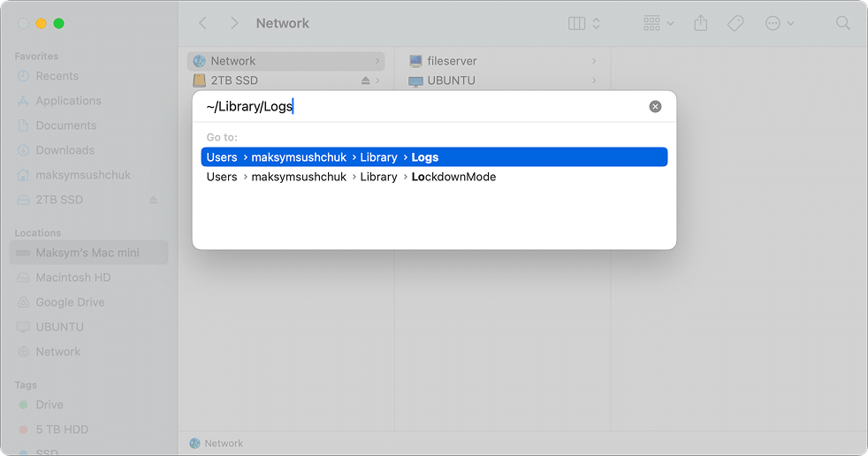This screenshot has height=456, width=868.
Task: Expand the fileserver row chevron
Action: [594, 61]
